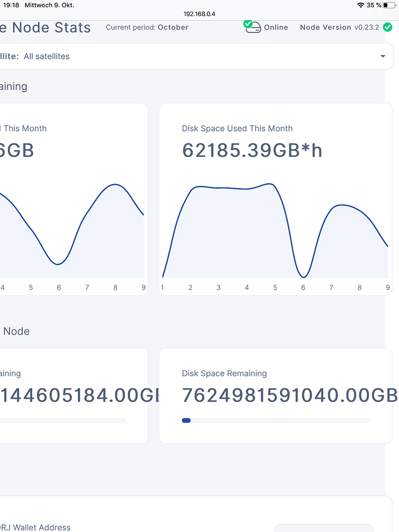The height and width of the screenshot is (532, 399).
Task: Click the 62185.39GB*h disk usage value
Action: (252, 150)
